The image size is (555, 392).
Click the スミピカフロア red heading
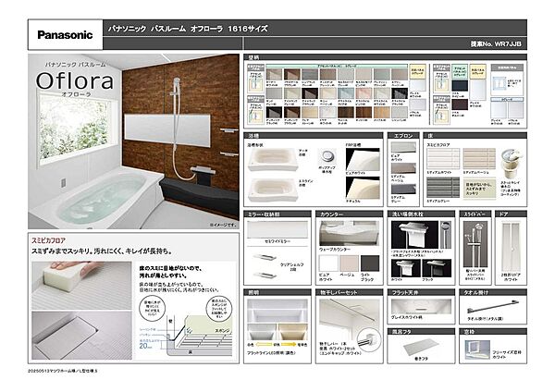(x=48, y=240)
